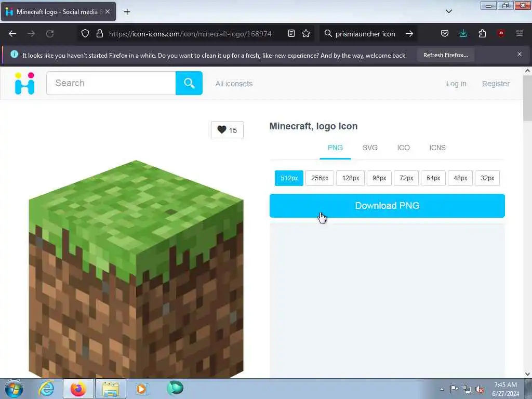
Task: Open Firefox tracking protection shield
Action: 85,33
